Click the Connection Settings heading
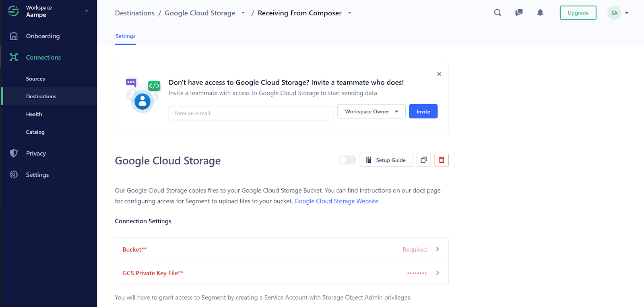This screenshot has width=644, height=307. [143, 221]
